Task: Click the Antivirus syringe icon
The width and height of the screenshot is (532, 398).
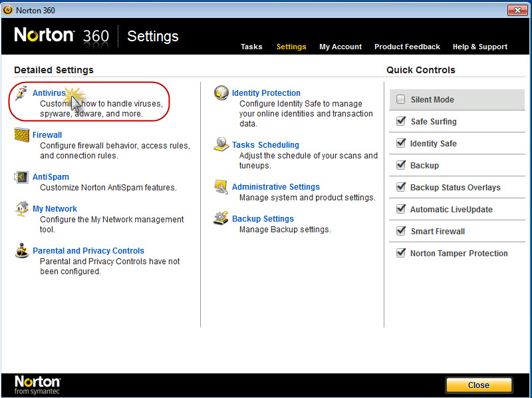Action: click(21, 93)
